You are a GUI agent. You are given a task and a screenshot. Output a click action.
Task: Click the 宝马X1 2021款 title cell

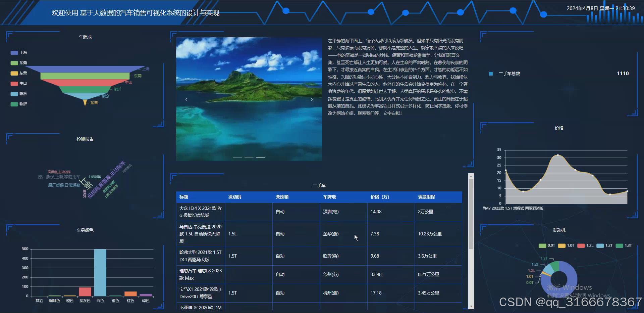201,293
